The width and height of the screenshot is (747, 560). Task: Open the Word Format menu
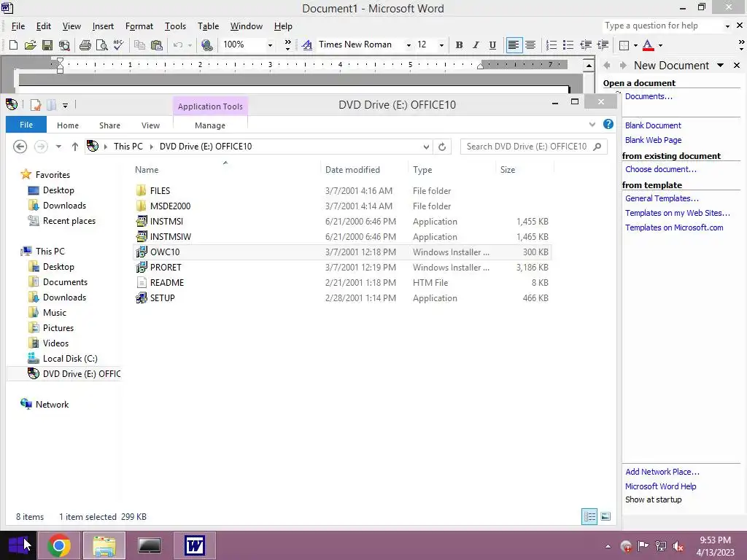click(x=139, y=26)
